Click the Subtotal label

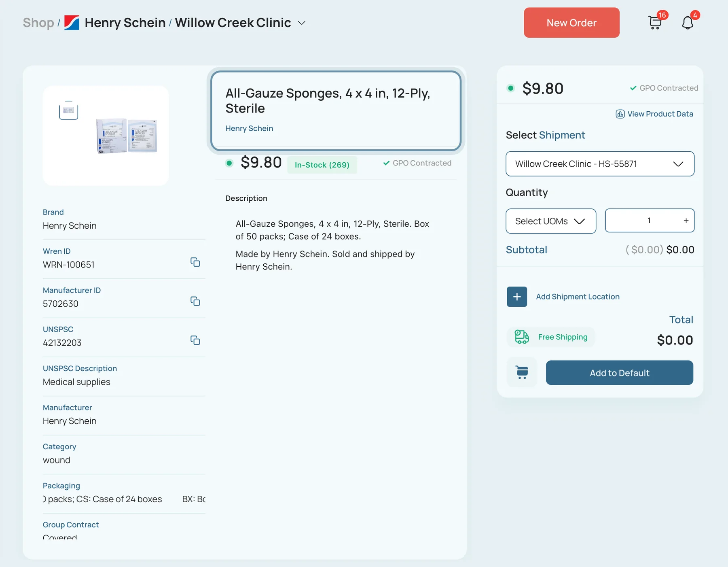point(527,250)
